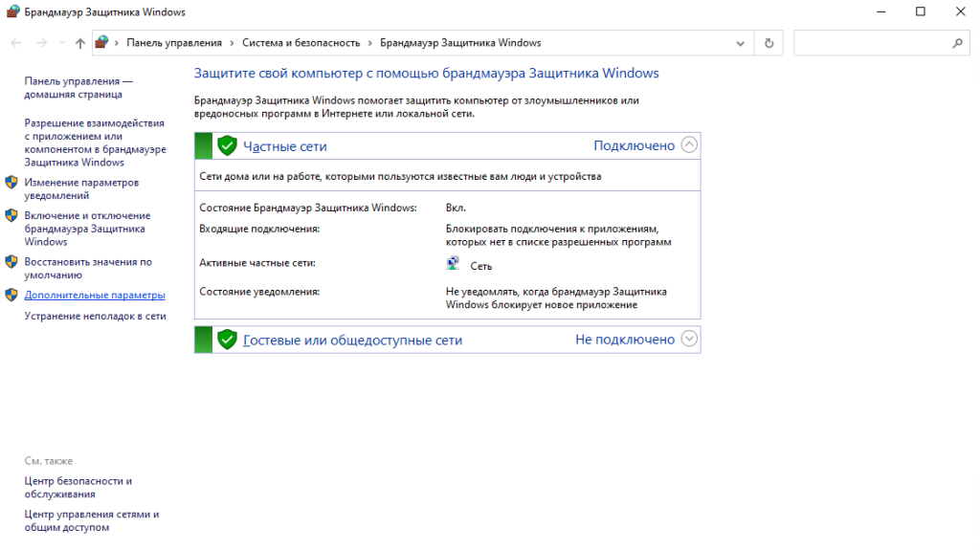The height and width of the screenshot is (550, 980).
Task: Click the search magnifier icon
Action: click(x=957, y=43)
